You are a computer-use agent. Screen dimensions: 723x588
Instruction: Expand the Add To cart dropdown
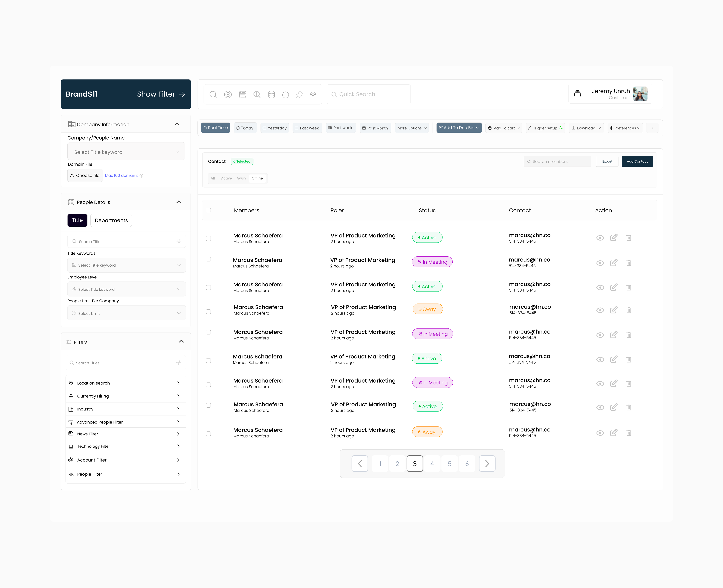504,128
